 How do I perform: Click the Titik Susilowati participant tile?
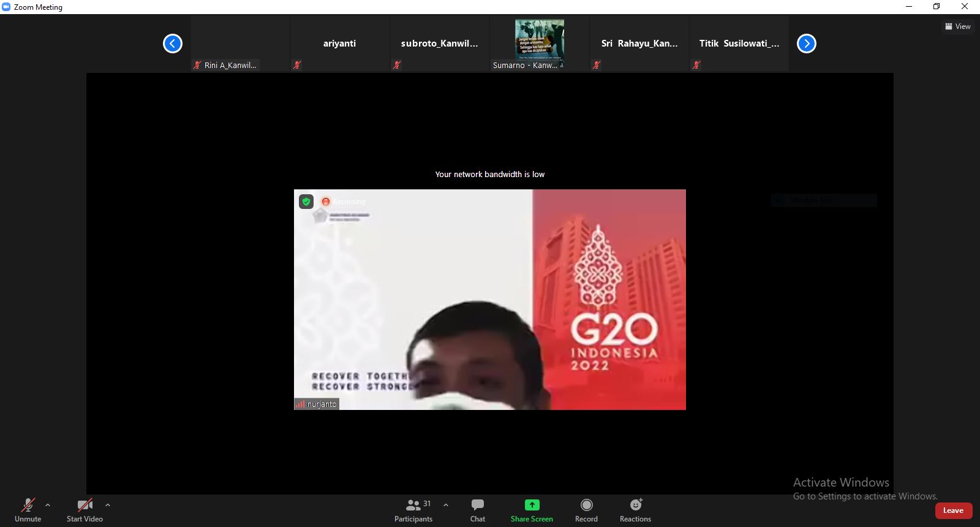[739, 44]
